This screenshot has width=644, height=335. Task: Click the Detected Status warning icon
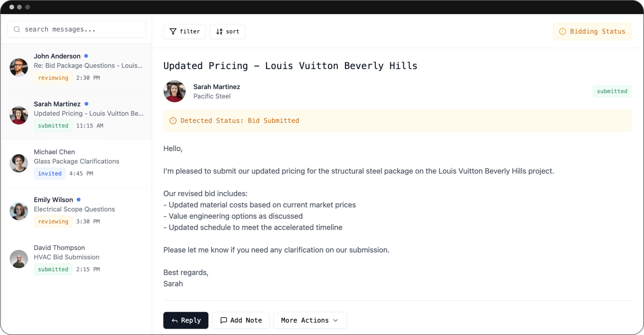[x=173, y=121]
